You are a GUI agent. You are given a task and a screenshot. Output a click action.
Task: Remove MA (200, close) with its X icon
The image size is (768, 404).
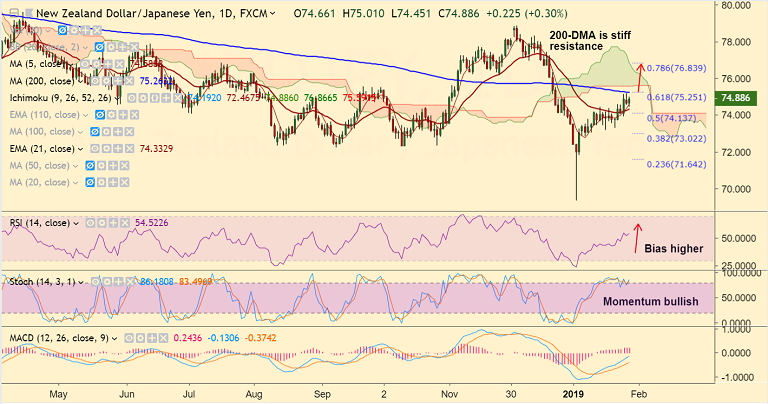click(129, 80)
